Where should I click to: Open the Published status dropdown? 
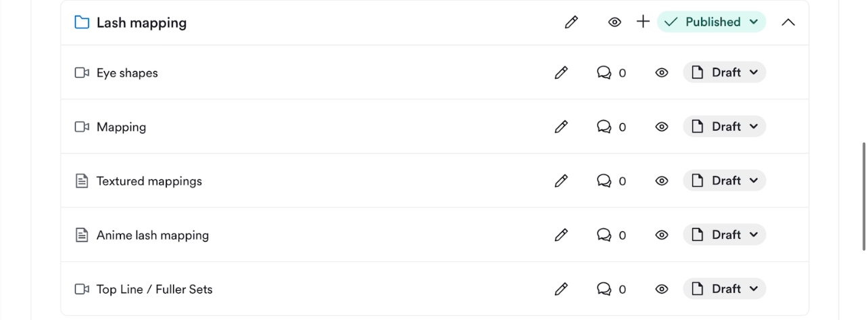711,22
